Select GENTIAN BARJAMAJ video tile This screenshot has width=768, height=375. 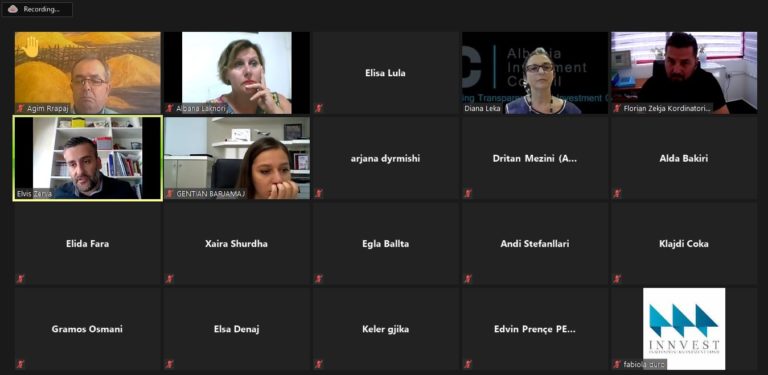[x=237, y=158]
